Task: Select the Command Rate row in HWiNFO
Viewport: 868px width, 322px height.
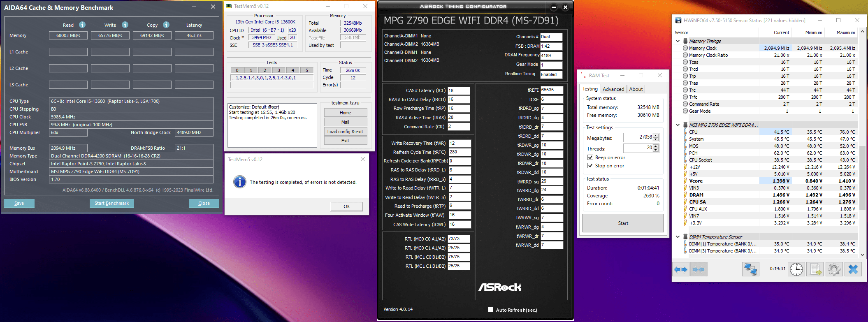Action: pos(766,104)
